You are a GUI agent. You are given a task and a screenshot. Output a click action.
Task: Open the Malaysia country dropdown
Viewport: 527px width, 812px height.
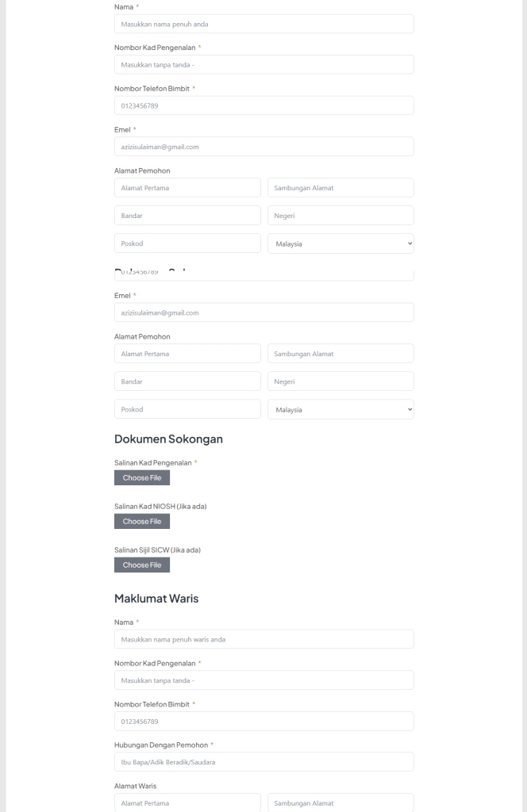pos(340,243)
